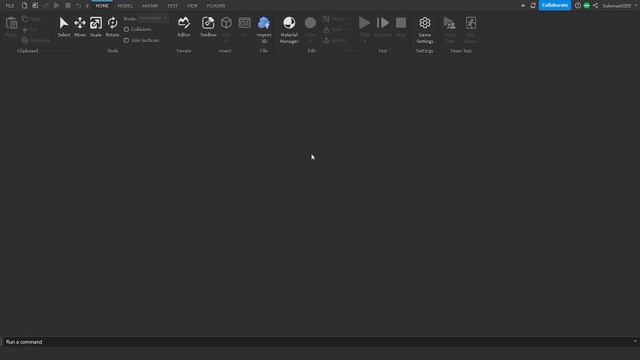This screenshot has width=640, height=360.
Task: Click the Collaborate button
Action: 555,5
